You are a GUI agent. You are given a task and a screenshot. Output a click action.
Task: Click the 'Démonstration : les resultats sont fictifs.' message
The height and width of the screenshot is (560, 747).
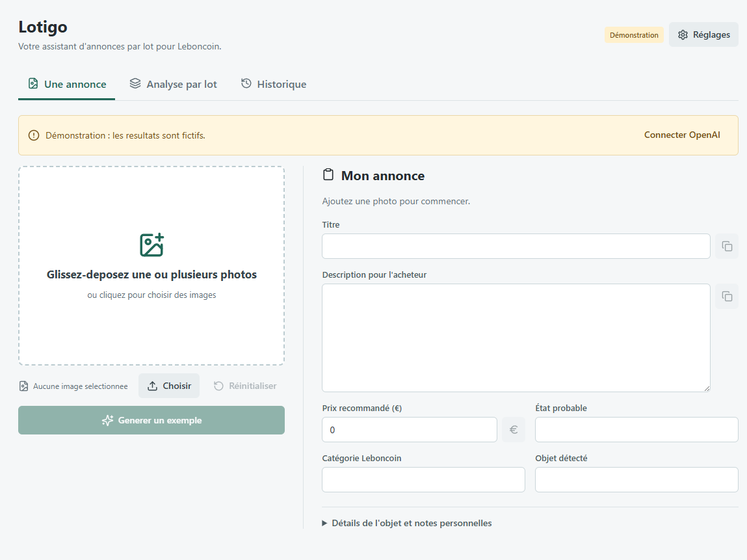[x=125, y=135]
